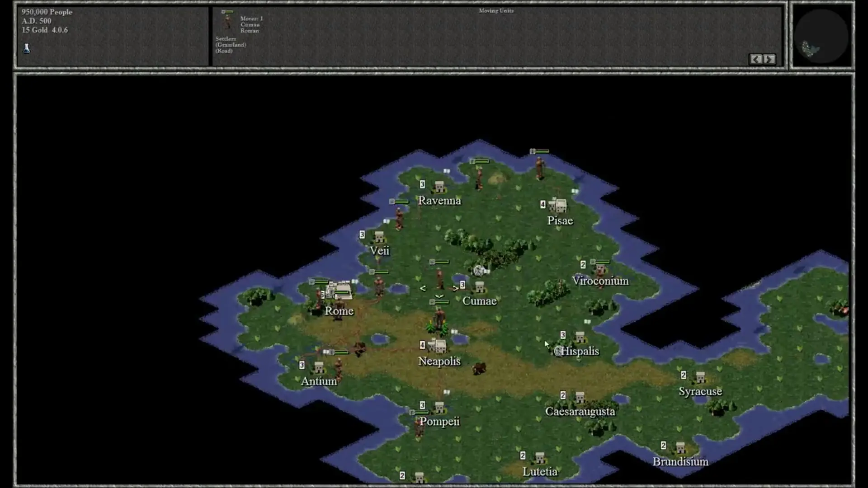
Task: Click the Syracuse city icon
Action: 700,377
